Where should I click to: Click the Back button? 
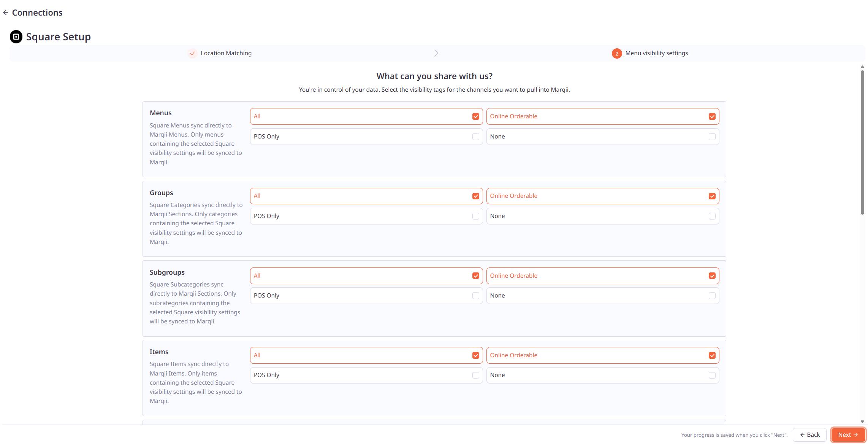[x=810, y=435]
